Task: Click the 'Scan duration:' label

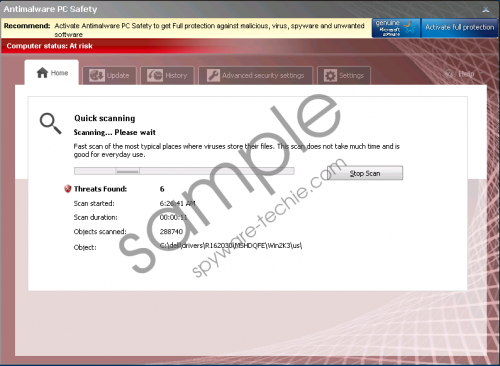Action: click(x=96, y=217)
